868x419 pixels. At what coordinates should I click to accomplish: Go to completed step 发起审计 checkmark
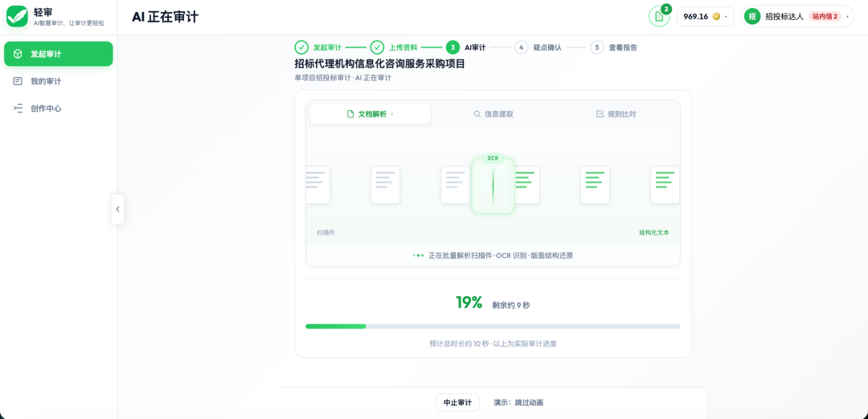[x=301, y=47]
